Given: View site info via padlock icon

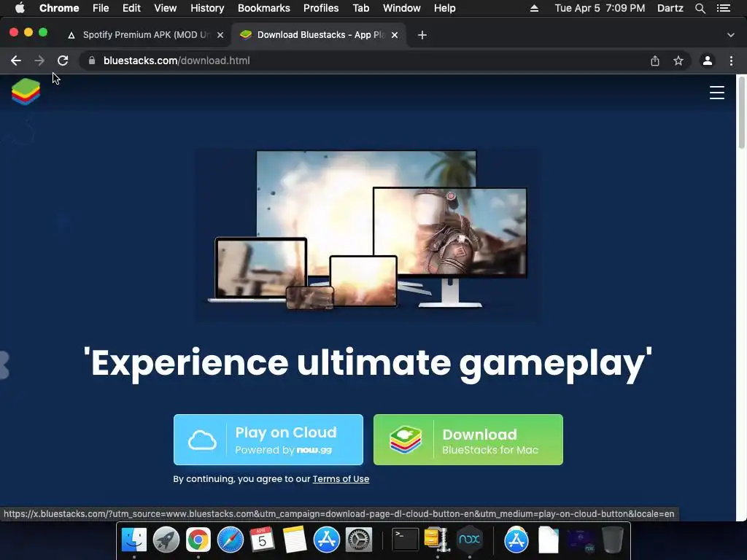Looking at the screenshot, I should coord(92,61).
